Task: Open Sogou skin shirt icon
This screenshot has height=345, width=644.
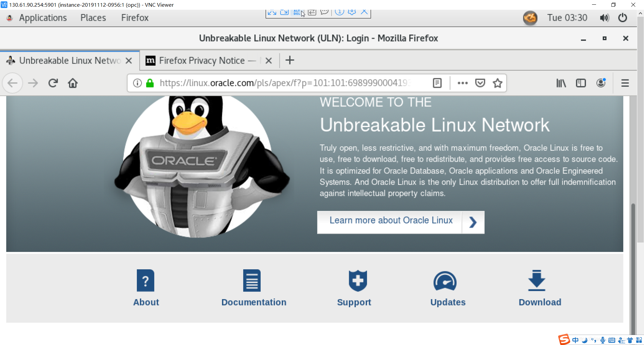Action: (630, 340)
